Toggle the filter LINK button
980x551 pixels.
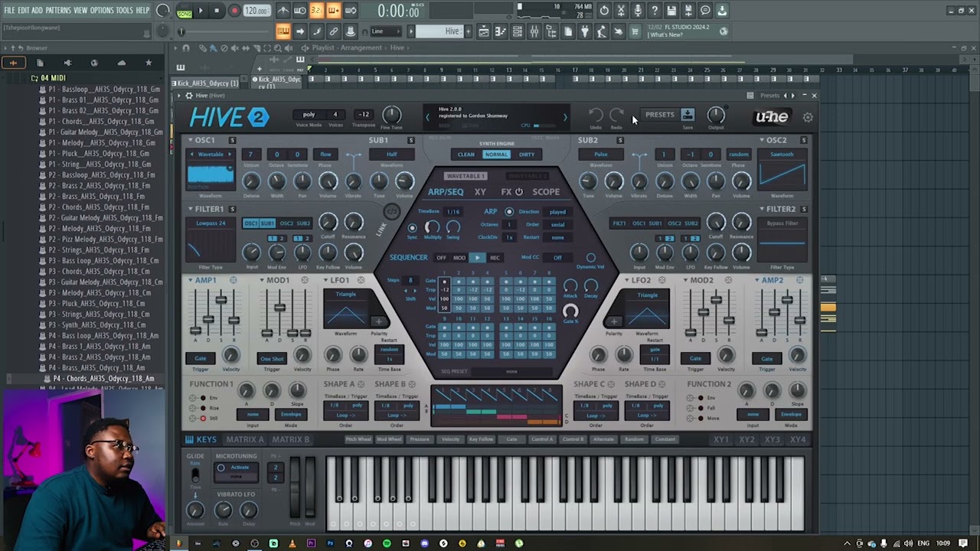pyautogui.click(x=391, y=212)
